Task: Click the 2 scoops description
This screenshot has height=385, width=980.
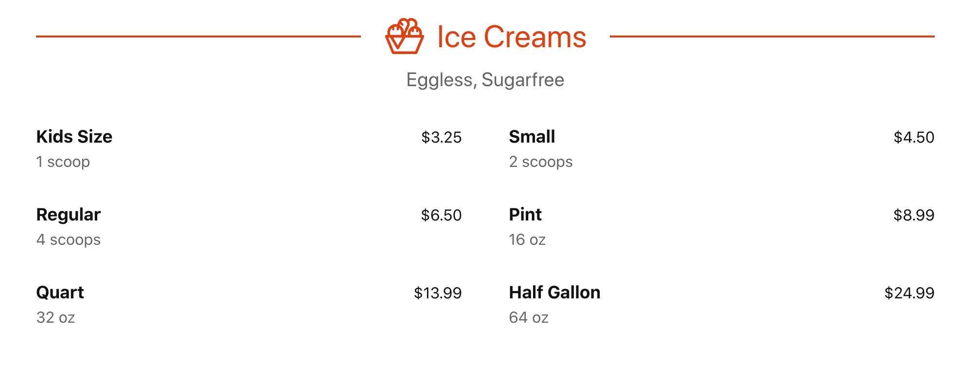Action: tap(540, 162)
